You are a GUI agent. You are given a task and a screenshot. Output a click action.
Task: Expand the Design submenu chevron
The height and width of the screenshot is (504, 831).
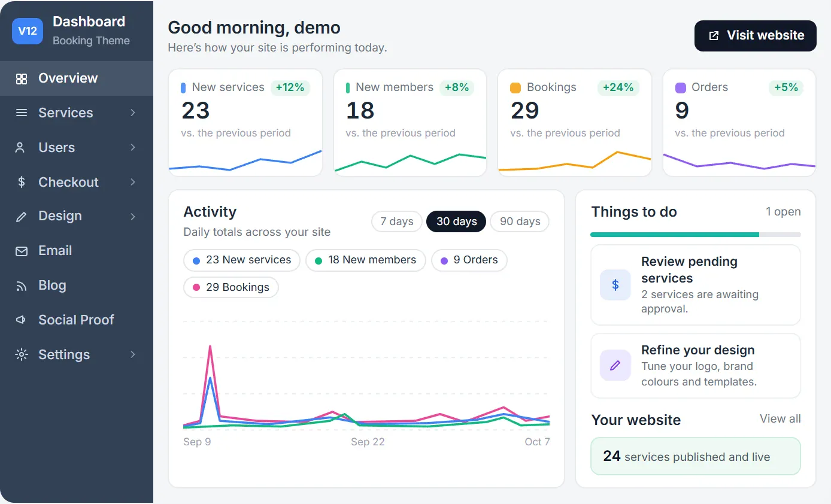point(133,216)
